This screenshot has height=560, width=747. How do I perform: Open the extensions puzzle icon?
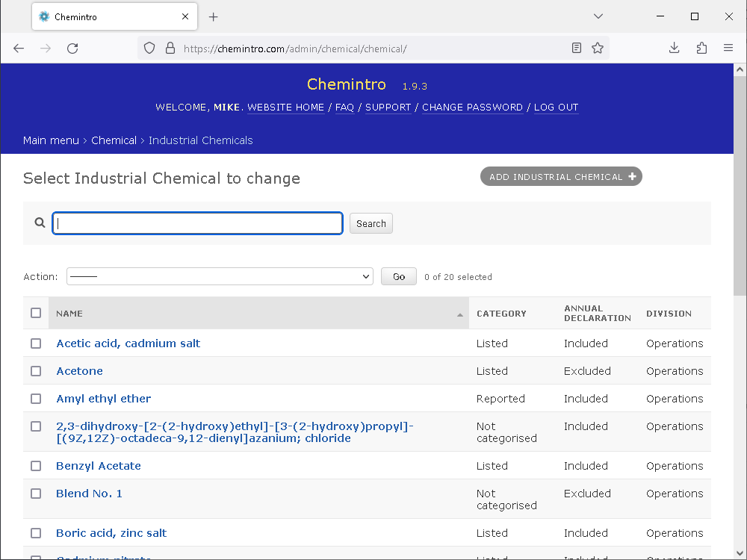coord(701,48)
